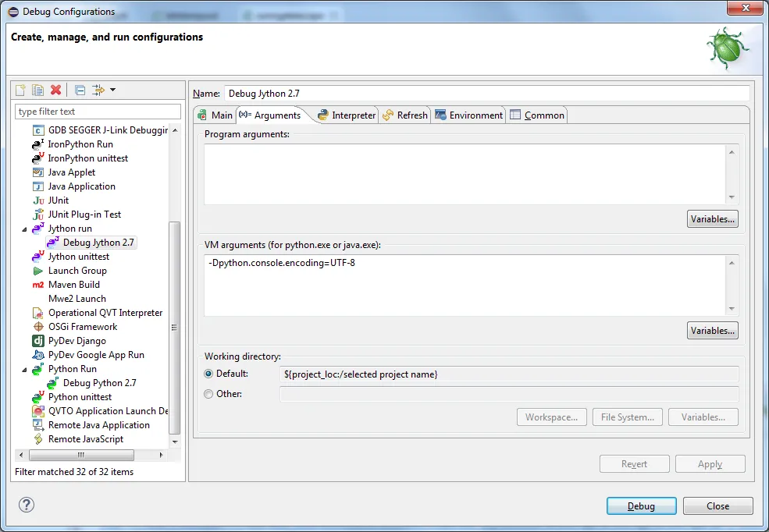Screen dimensions: 769x532
Task: Click the configuration tree vertical scrollbar
Action: (x=175, y=327)
